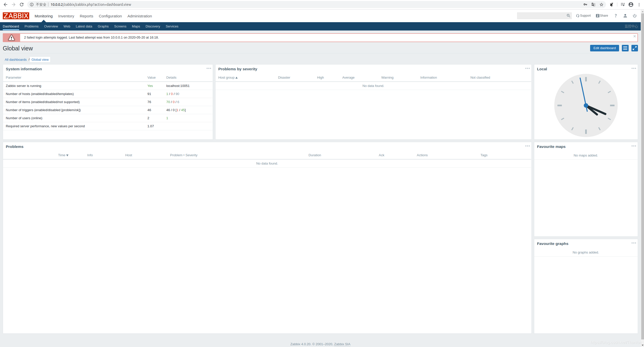This screenshot has height=347, width=644.
Task: Click the 1.07 performance value
Action: point(151,126)
